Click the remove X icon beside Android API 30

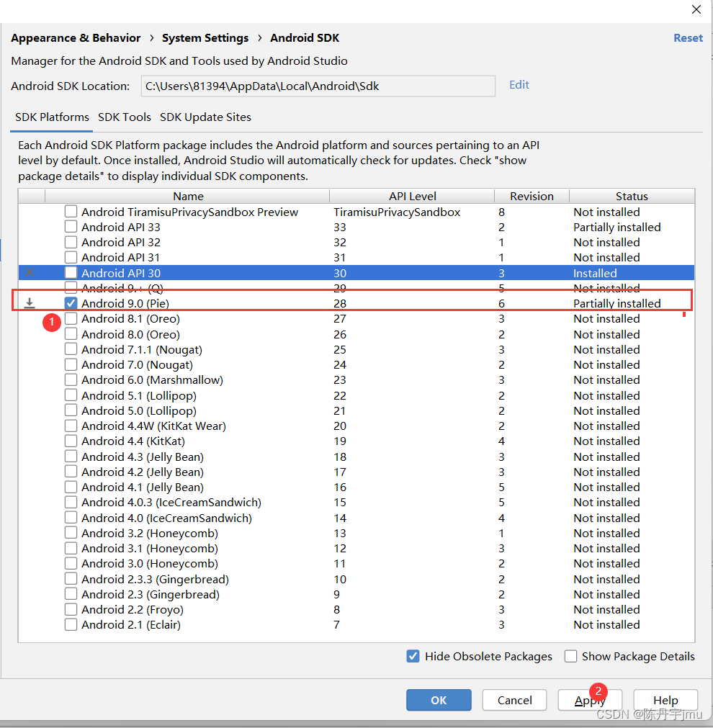tap(30, 272)
